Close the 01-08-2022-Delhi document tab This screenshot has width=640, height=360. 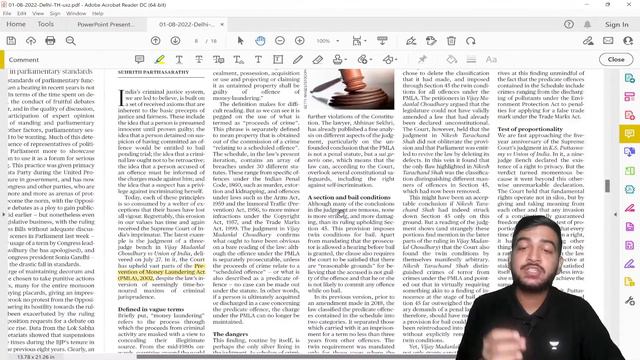(222, 24)
